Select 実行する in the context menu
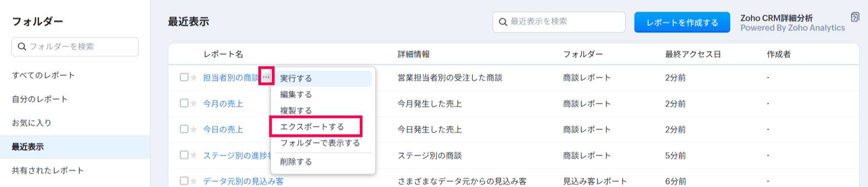The width and height of the screenshot is (868, 187). (296, 78)
